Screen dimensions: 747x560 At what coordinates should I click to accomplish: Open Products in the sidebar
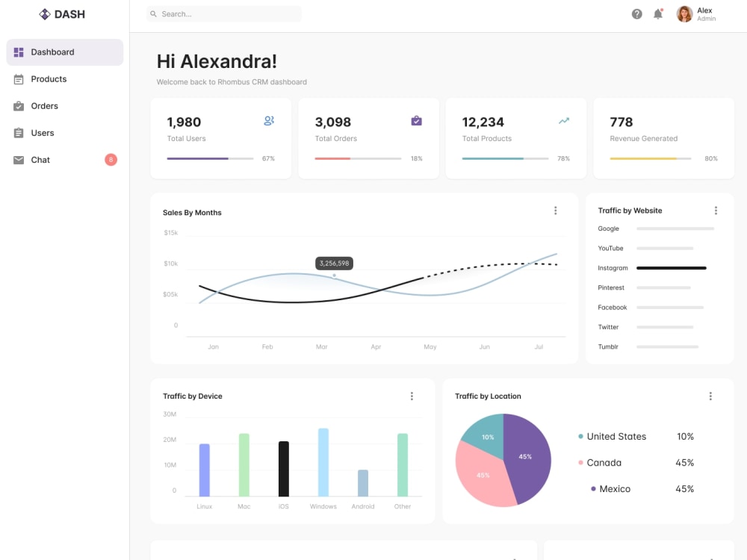(65, 79)
